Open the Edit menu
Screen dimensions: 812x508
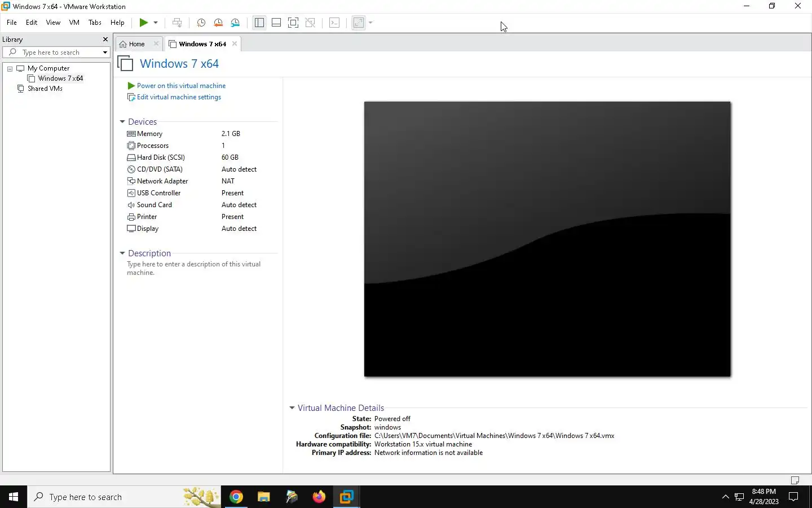click(32, 23)
